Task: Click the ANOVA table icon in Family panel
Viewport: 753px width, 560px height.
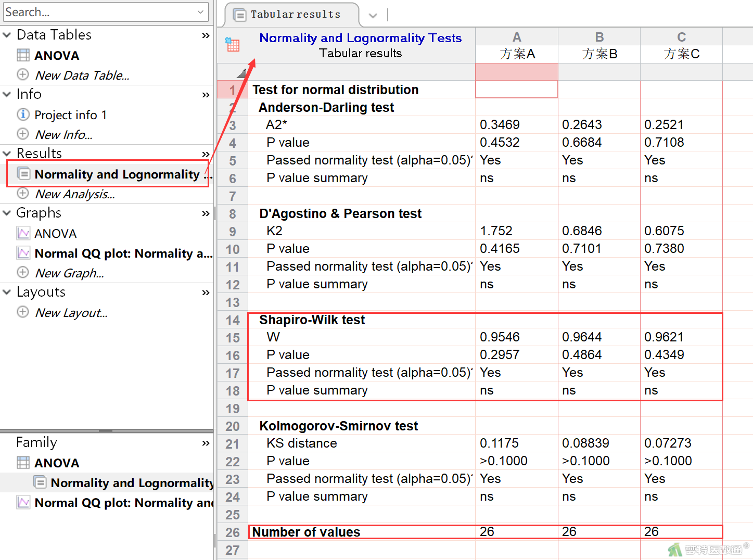Action: click(23, 462)
